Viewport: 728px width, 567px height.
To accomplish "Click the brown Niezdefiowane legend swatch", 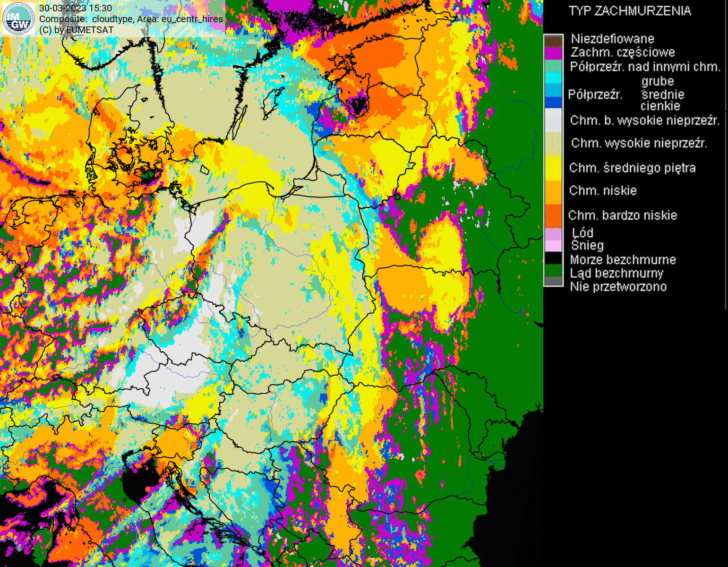I will (x=553, y=40).
